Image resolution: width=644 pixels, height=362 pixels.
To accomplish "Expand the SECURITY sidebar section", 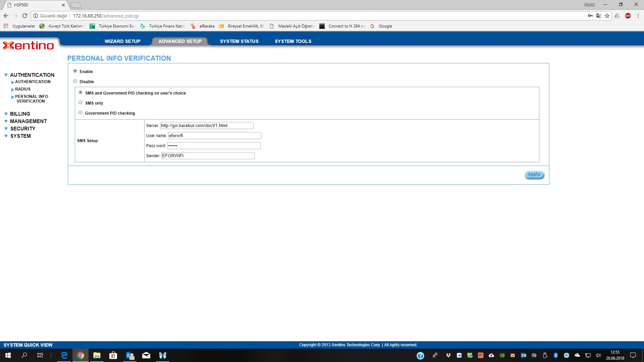I will coord(22,129).
